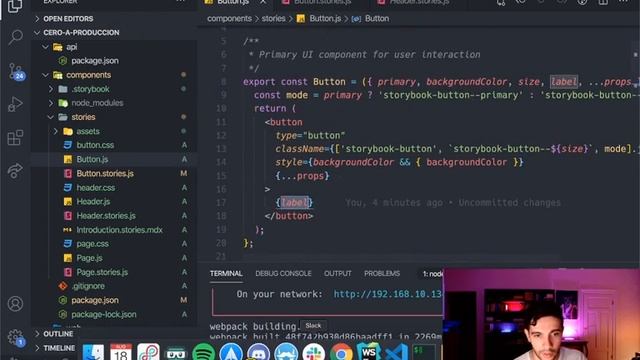Open Calendar showing 18 in dock
640x360 pixels.
(121, 352)
